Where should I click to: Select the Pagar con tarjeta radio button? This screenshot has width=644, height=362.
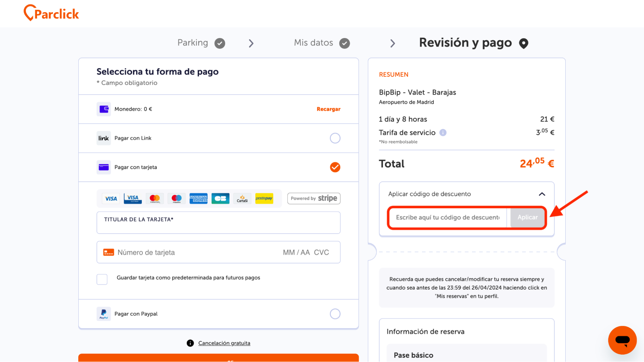click(x=335, y=167)
